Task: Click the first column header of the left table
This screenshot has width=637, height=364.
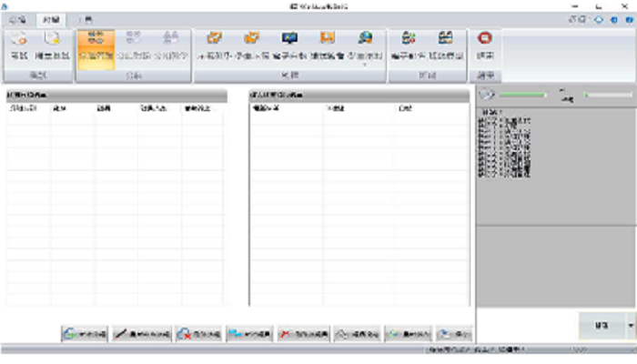Action: point(28,107)
